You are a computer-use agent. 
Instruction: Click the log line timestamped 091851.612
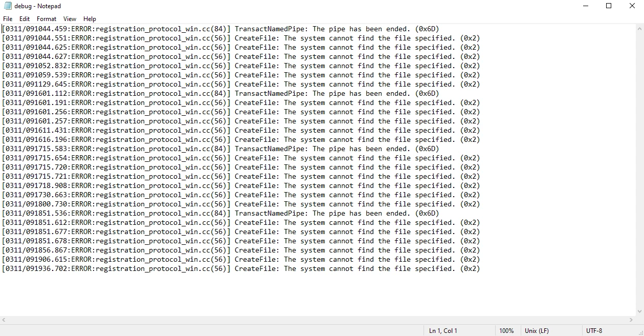(241, 223)
